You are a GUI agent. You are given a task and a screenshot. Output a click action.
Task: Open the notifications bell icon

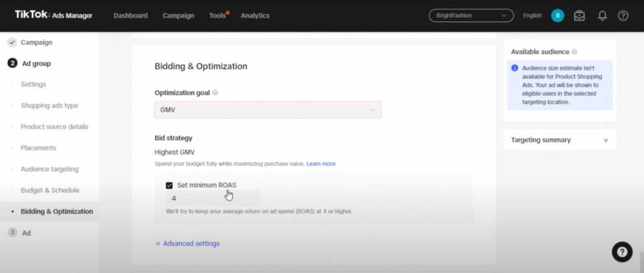(x=602, y=16)
